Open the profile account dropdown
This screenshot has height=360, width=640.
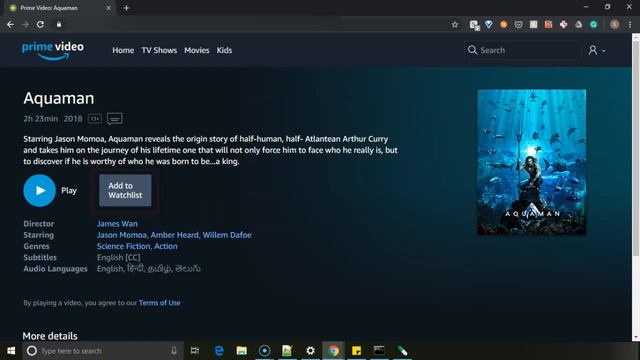596,50
